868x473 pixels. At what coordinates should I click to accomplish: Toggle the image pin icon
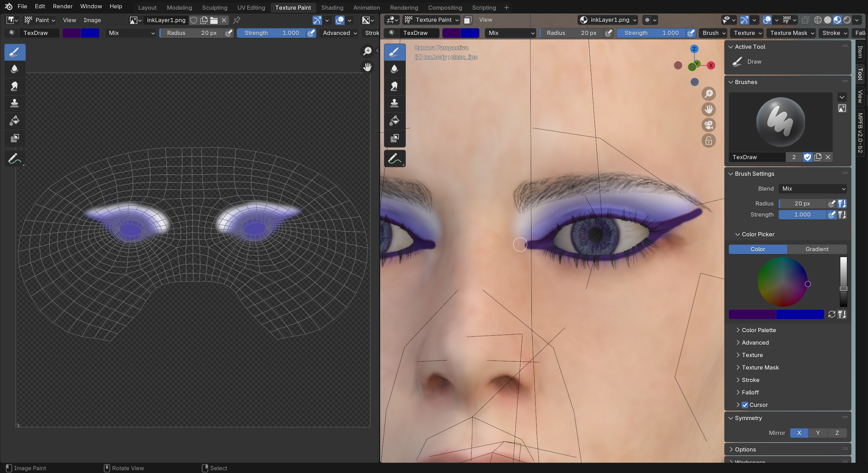click(x=237, y=20)
